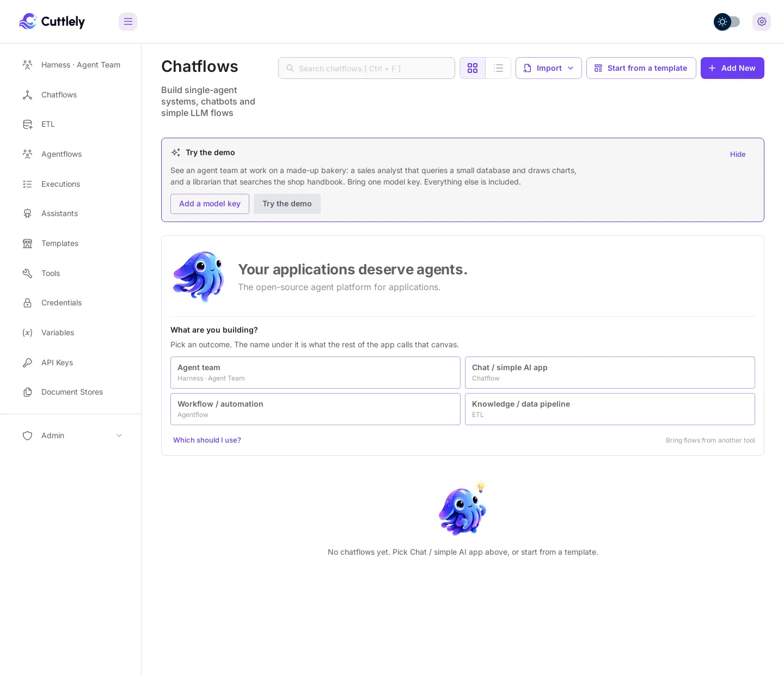Select the Agent team outcome card
The width and height of the screenshot is (784, 675).
pos(315,372)
